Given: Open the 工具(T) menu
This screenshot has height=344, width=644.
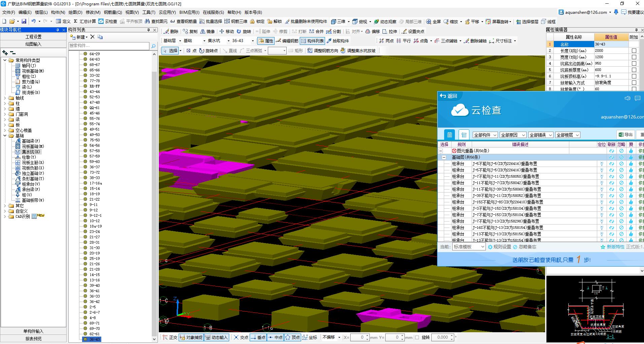Looking at the screenshot, I should click(149, 12).
